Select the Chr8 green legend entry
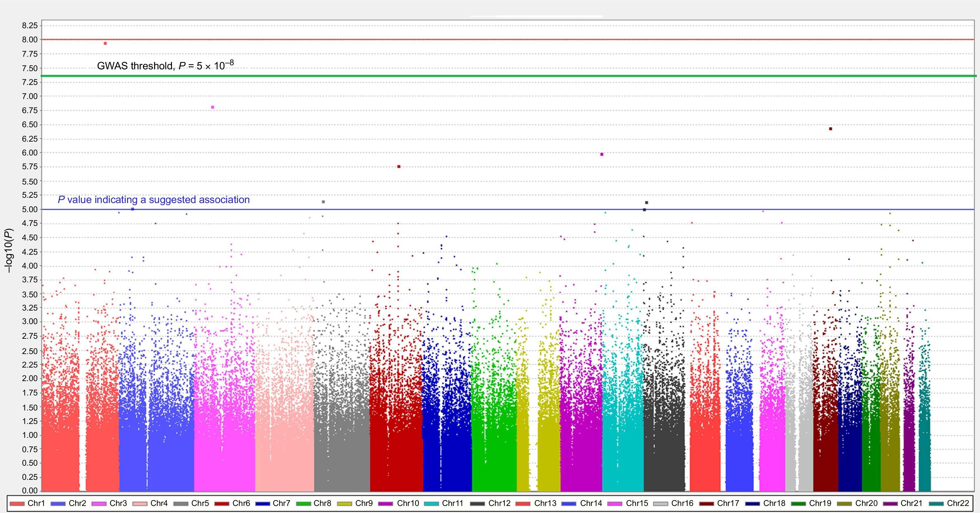 [313, 504]
